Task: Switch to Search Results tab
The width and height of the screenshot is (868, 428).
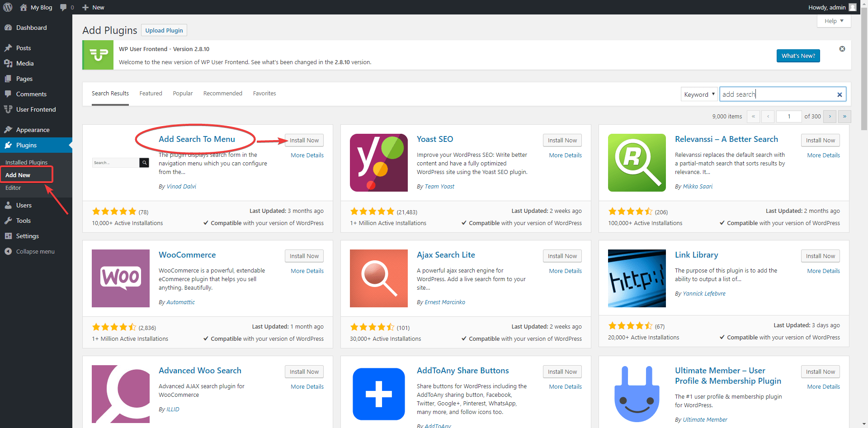Action: point(110,94)
